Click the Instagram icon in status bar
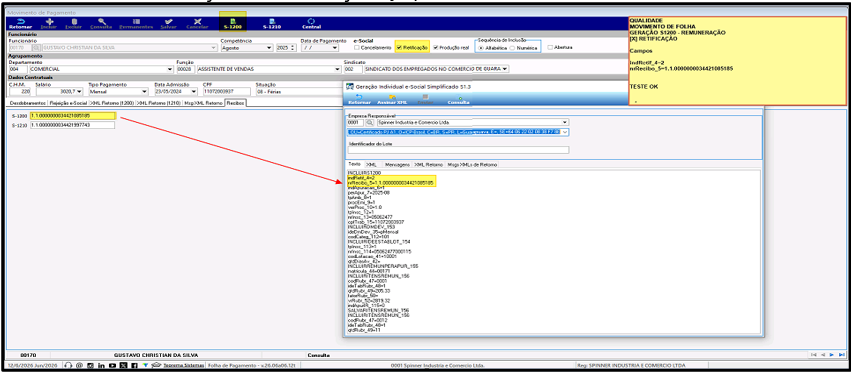Viewport: 851px width, 372px height. (90, 365)
